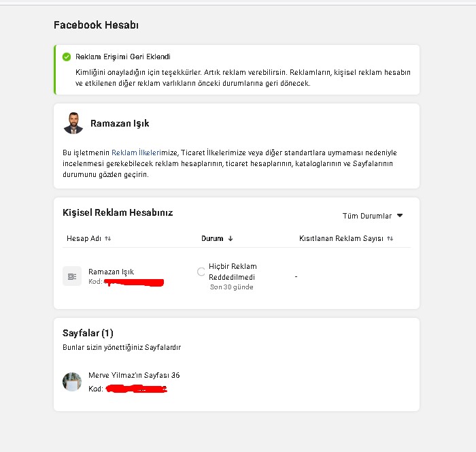The height and width of the screenshot is (452, 476).
Task: Click Kısıtlanan Reklam Sayısı column header
Action: point(341,239)
